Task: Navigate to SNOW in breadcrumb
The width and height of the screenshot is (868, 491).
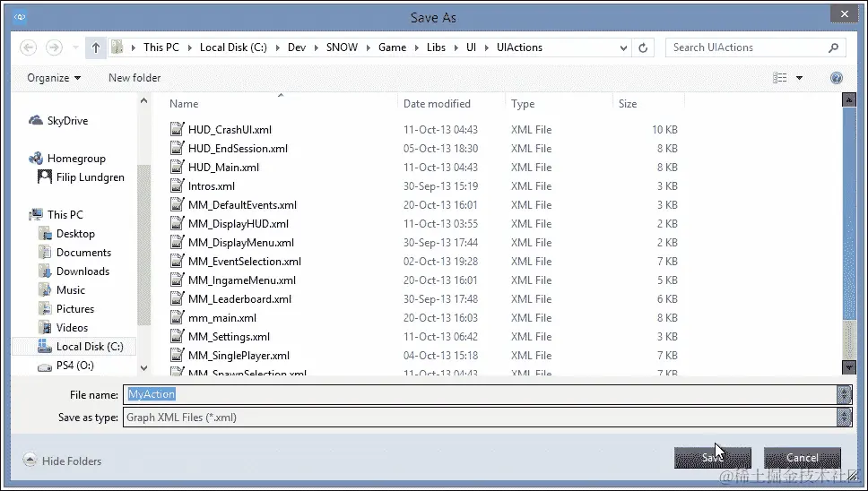Action: pos(343,47)
